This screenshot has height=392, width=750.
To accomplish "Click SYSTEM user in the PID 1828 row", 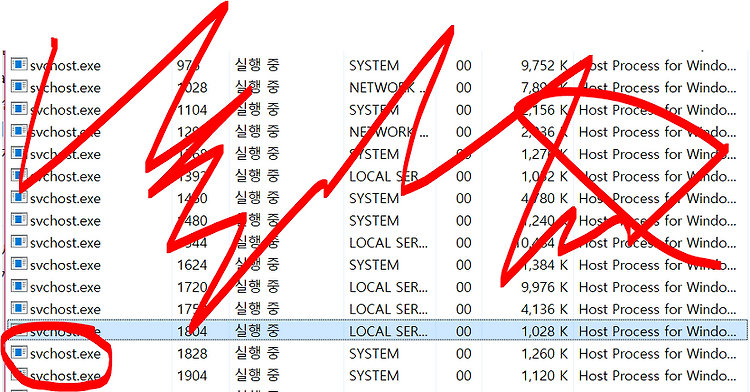I will click(x=374, y=354).
